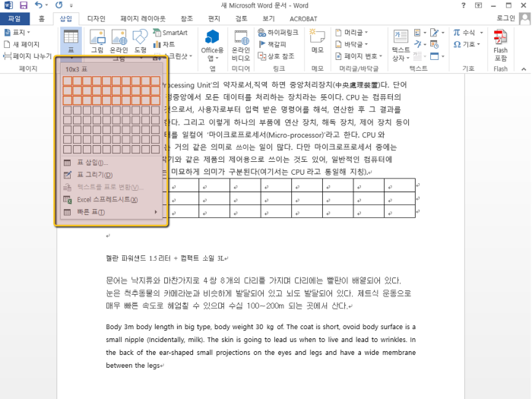This screenshot has width=532, height=399.
Task: Open Office Apps (Office용 앱)
Action: [x=212, y=46]
